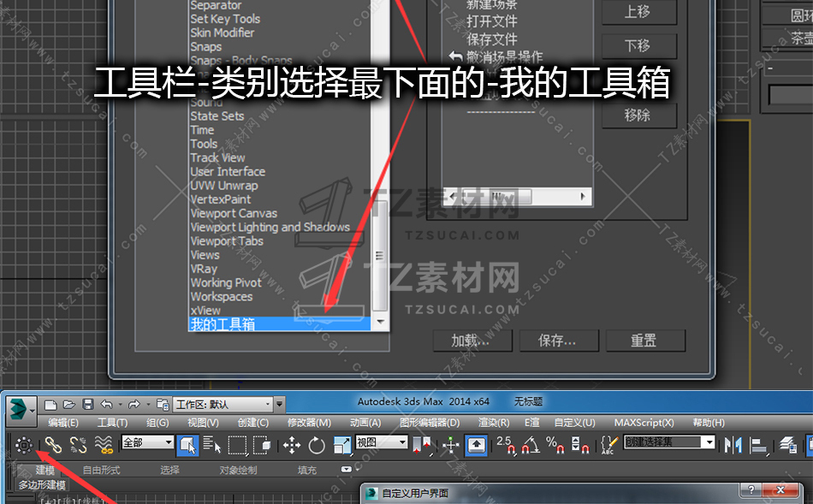Click the project folder icon beside redo
Screen dimensions: 813x504
[163, 405]
